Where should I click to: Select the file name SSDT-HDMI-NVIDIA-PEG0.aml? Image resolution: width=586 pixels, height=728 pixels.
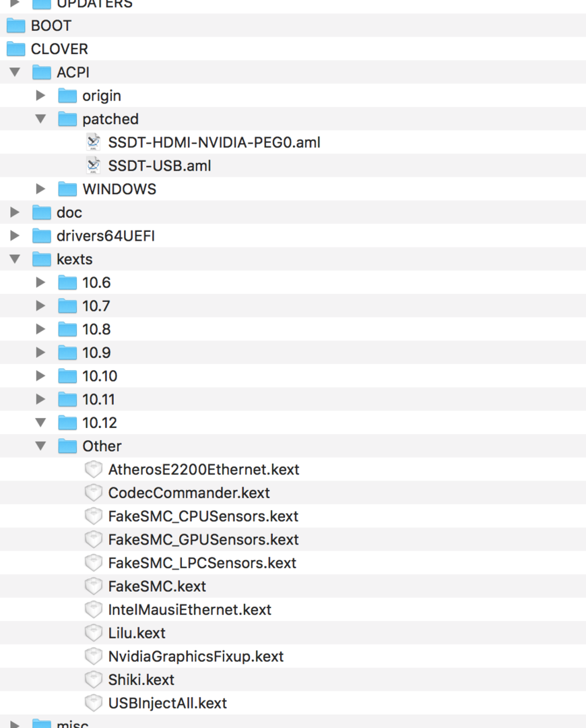214,142
